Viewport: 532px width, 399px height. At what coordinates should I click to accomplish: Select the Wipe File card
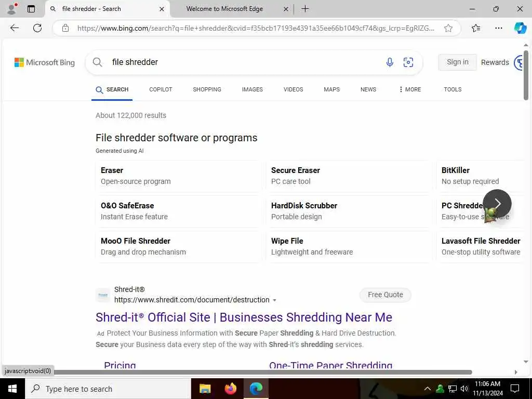[349, 247]
